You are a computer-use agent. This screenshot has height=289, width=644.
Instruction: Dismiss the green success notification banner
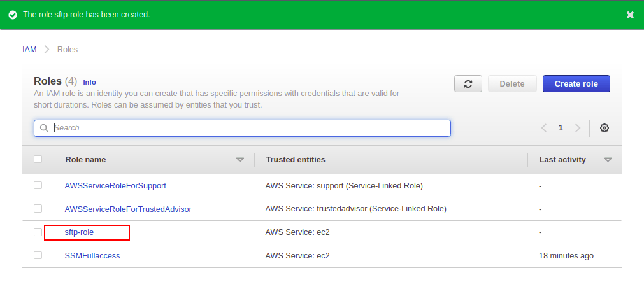click(630, 15)
